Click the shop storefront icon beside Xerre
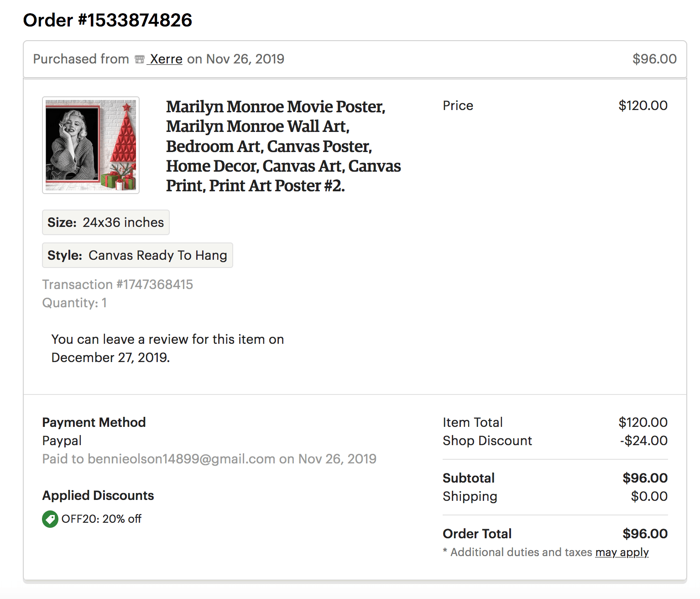700x599 pixels. click(140, 59)
